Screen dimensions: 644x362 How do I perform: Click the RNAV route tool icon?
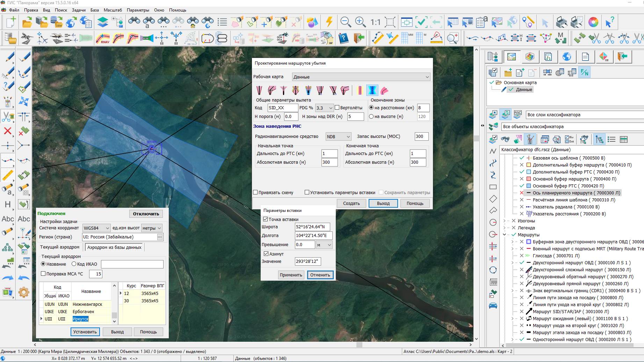103,38
